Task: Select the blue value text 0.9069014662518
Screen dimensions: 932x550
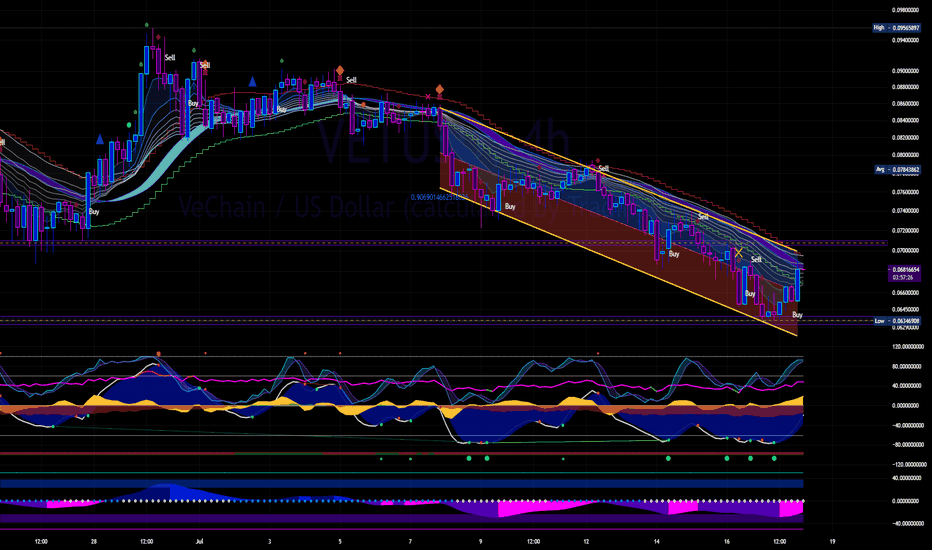Action: (x=439, y=197)
